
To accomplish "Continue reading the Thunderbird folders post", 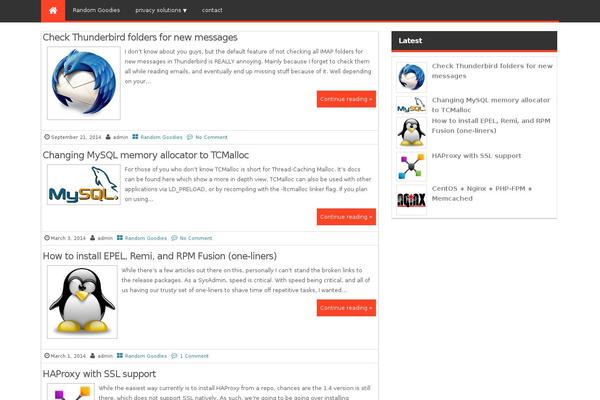I will pos(346,99).
